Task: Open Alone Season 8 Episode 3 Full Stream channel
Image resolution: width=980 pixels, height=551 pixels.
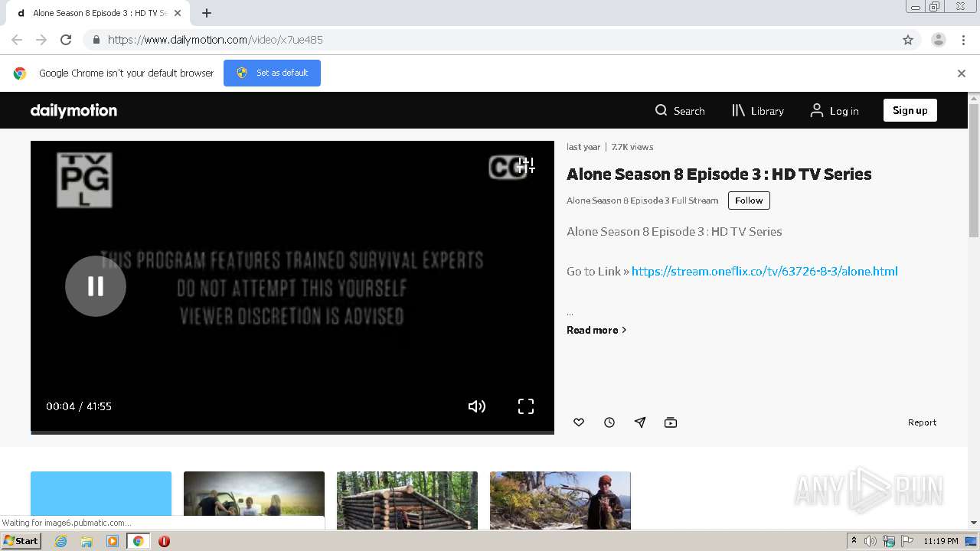Action: pyautogui.click(x=642, y=201)
